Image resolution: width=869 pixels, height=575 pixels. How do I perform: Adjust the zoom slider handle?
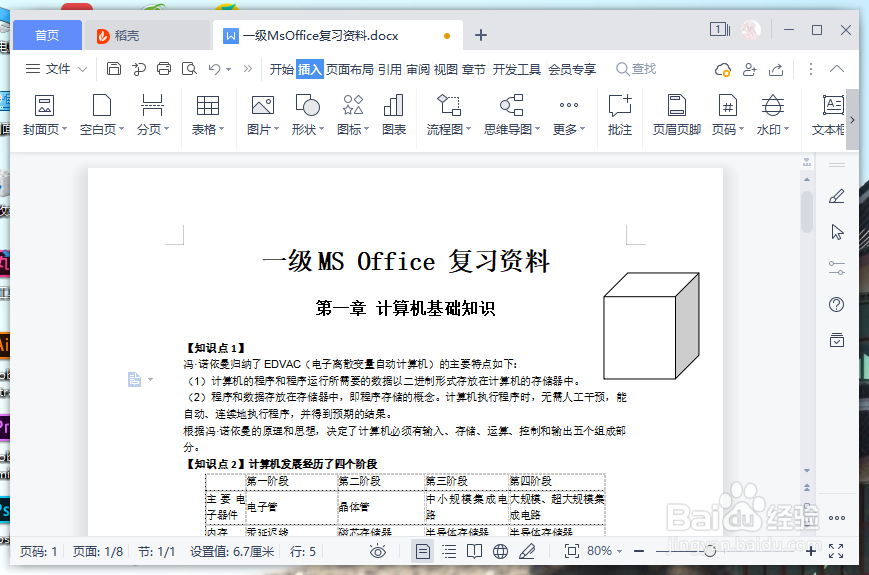(x=710, y=551)
